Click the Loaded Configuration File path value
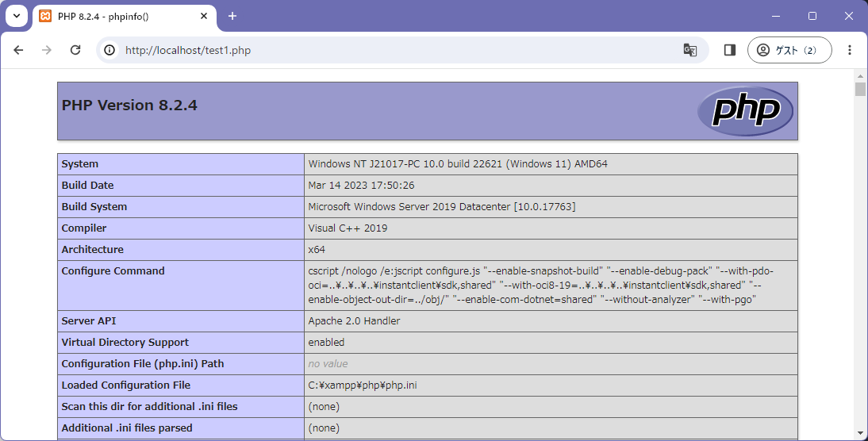This screenshot has width=868, height=441. tap(362, 385)
